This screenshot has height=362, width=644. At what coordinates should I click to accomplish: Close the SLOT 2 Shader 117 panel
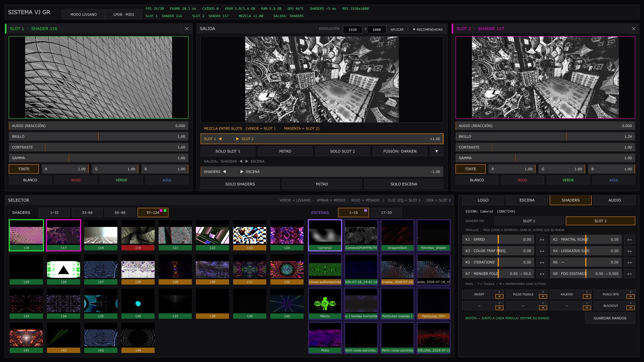pyautogui.click(x=634, y=29)
